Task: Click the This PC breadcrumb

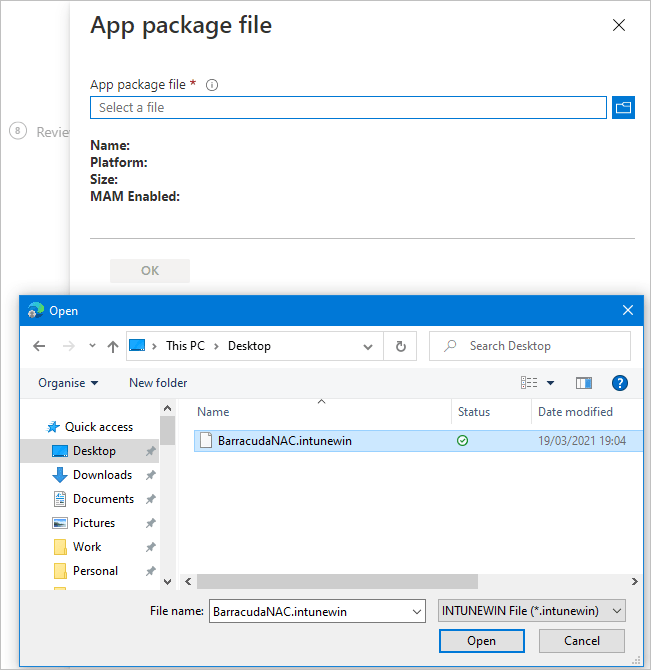Action: click(x=185, y=346)
